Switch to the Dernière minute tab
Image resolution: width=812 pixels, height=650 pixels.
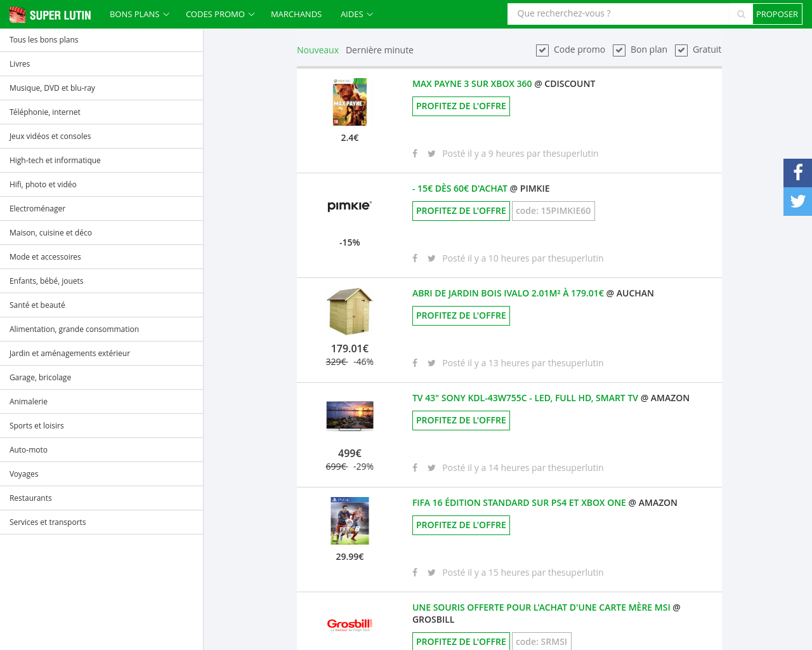(x=379, y=50)
